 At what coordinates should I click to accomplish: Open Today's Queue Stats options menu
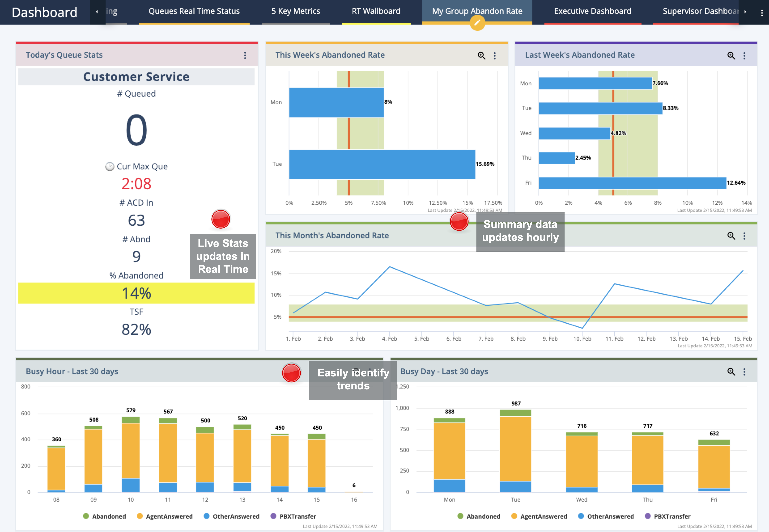point(245,56)
